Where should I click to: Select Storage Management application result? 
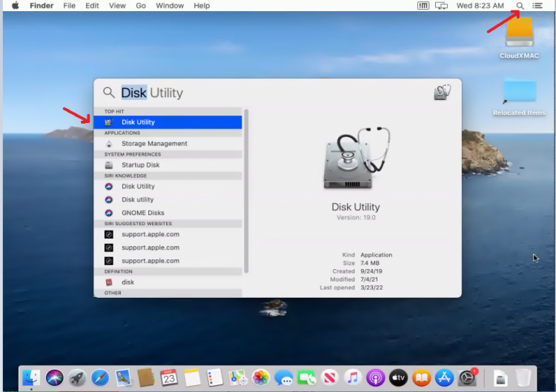click(x=168, y=144)
